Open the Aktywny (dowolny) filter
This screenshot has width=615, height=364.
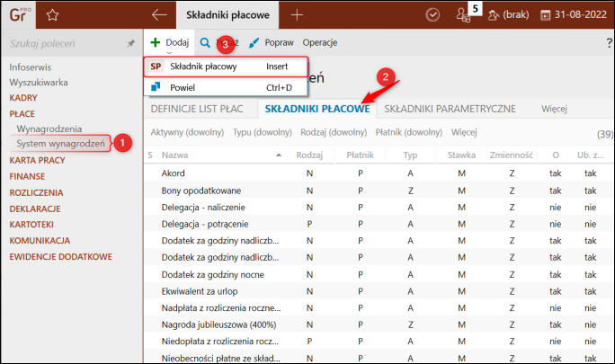point(187,132)
